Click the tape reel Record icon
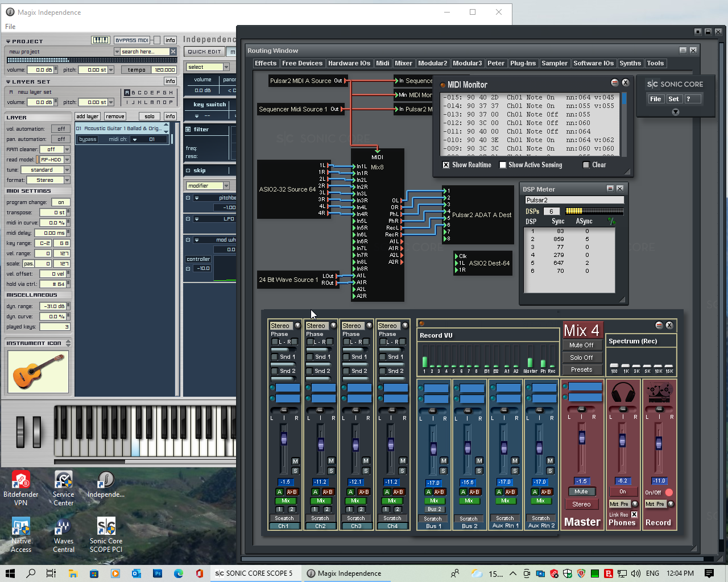 pos(659,393)
